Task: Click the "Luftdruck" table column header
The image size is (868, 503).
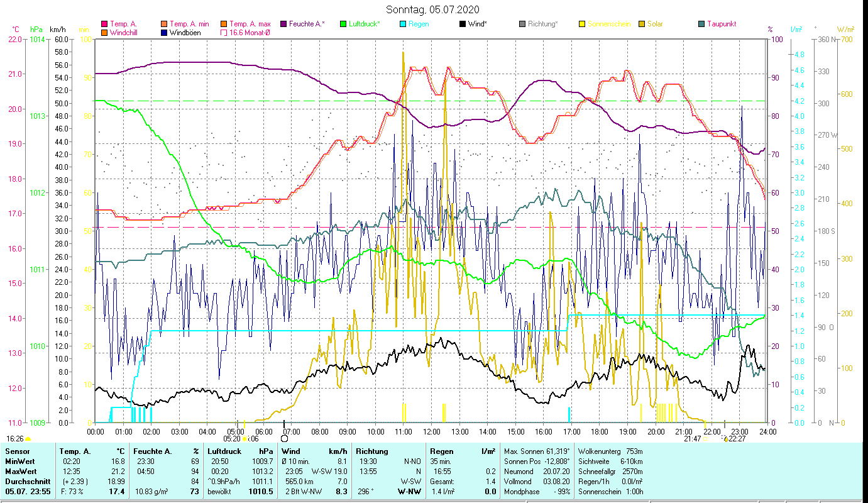Action: point(225,451)
